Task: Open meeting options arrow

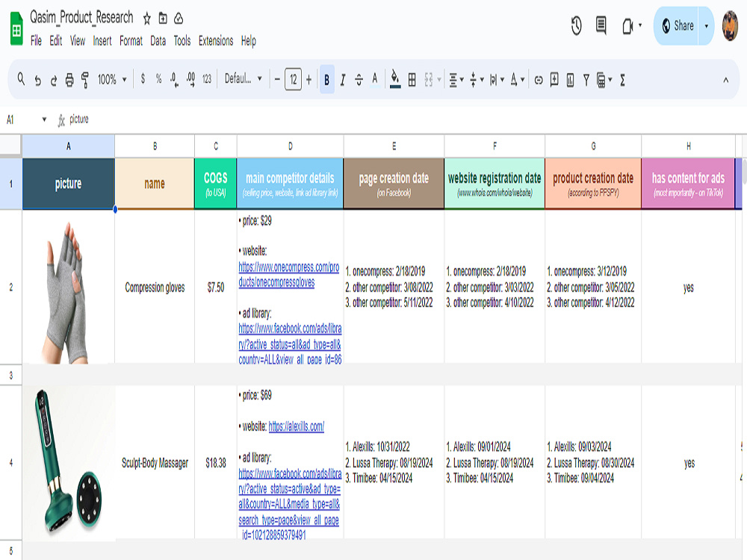Action: 640,25
